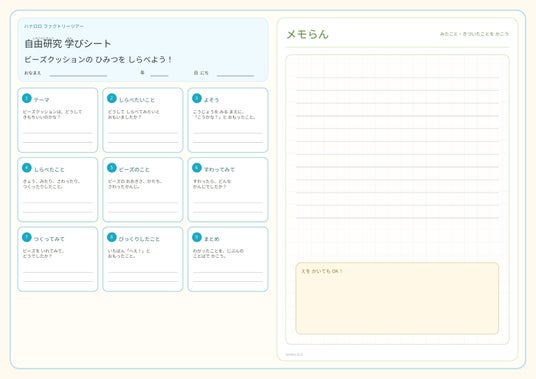Click the small caption right of メモらん
536x379 pixels.
coord(474,34)
